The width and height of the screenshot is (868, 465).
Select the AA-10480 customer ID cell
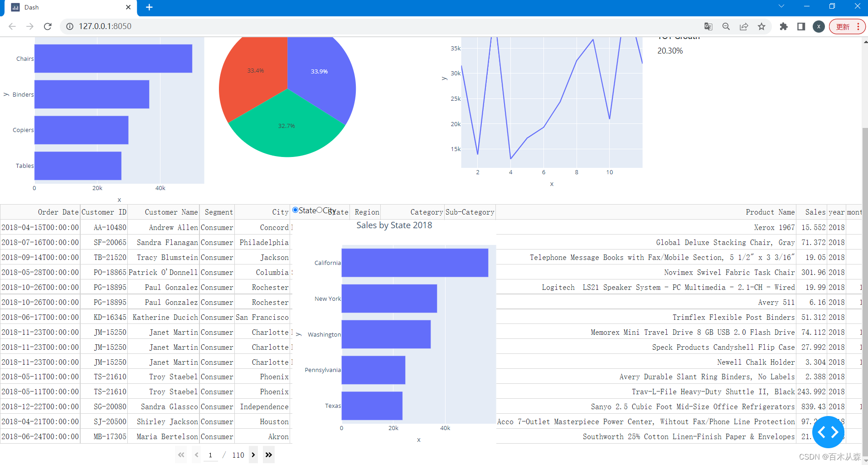coord(104,227)
